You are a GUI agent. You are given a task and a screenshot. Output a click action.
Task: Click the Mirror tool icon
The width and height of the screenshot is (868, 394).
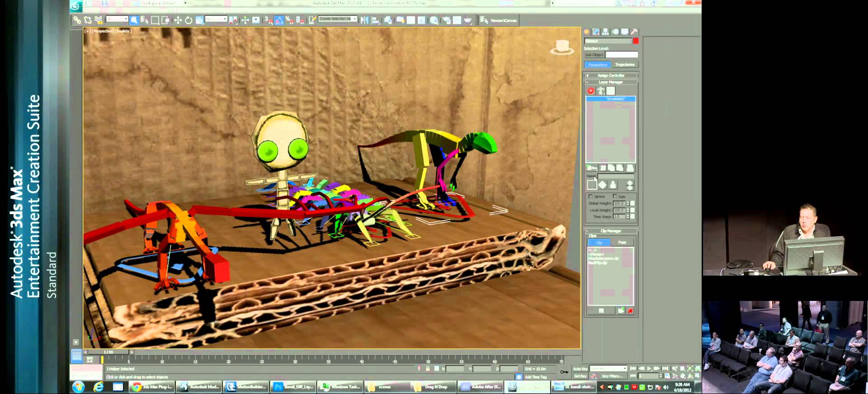tap(364, 20)
